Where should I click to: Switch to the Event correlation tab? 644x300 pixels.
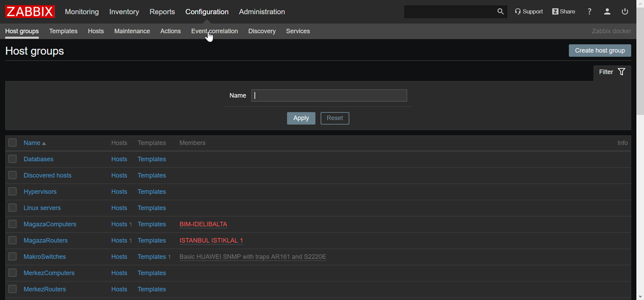coord(214,31)
